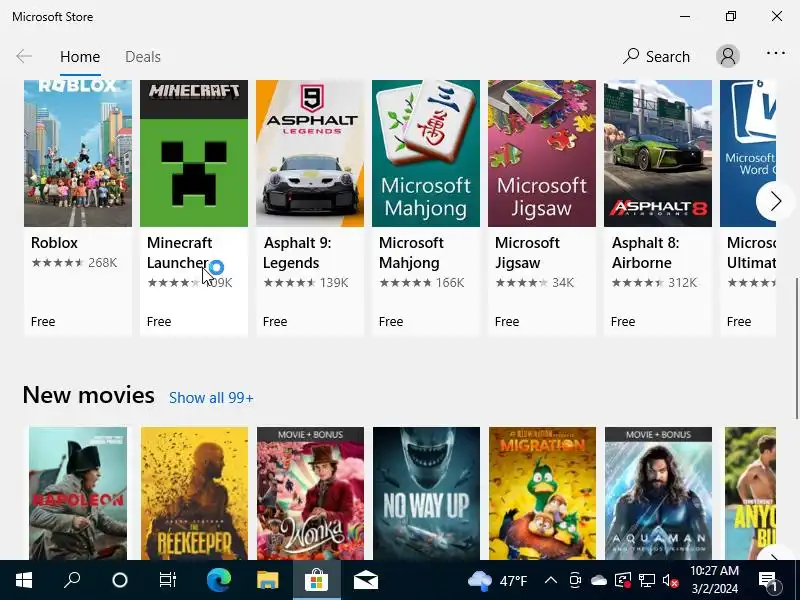Click the Jigsaw 34K rating

point(535,283)
